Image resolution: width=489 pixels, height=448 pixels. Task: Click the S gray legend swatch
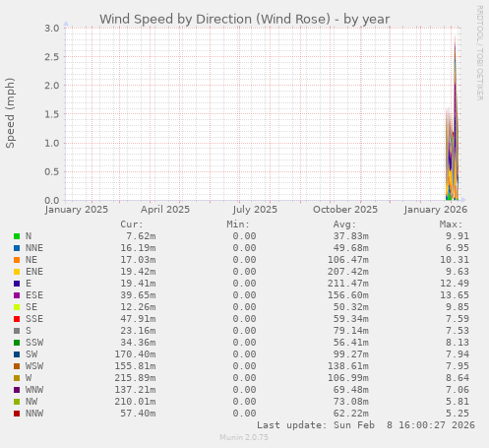[17, 331]
